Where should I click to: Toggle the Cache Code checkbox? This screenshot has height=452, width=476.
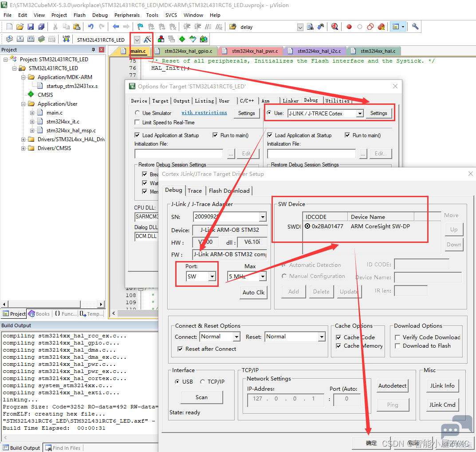coord(338,337)
